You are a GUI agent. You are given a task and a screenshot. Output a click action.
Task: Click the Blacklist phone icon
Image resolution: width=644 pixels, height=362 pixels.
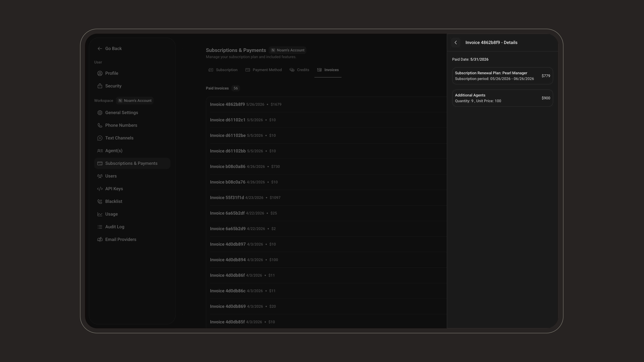click(100, 201)
